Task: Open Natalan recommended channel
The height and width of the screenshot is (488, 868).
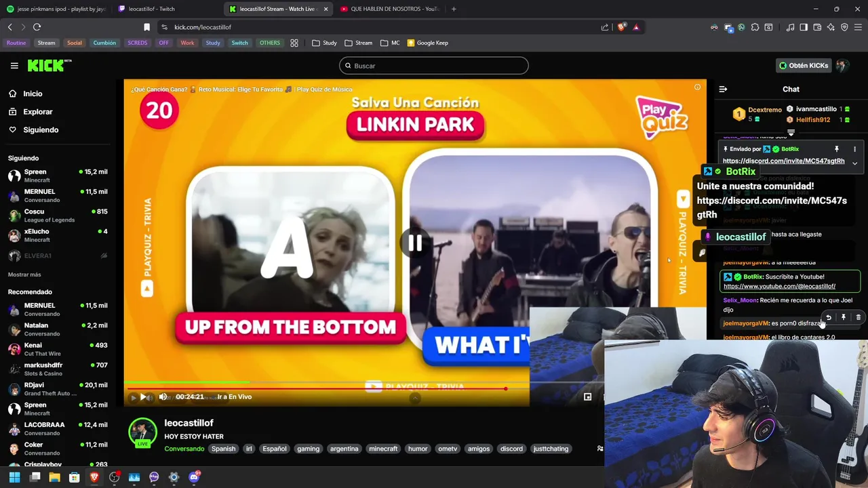Action: coord(58,329)
